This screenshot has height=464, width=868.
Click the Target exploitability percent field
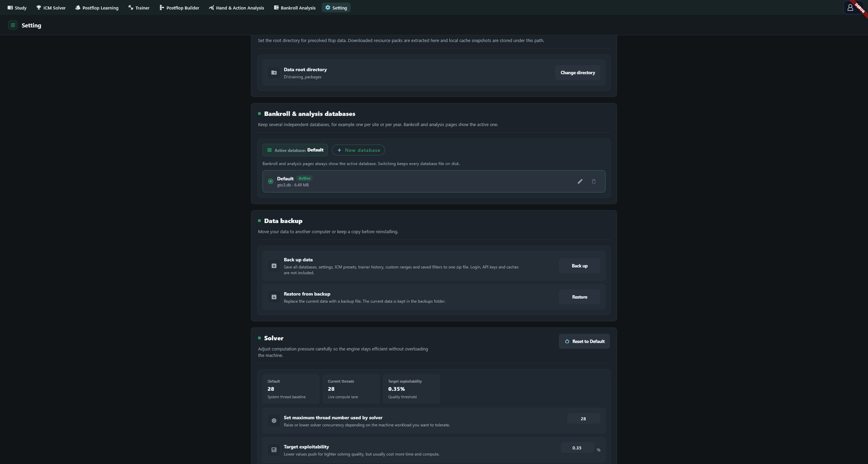(577, 448)
